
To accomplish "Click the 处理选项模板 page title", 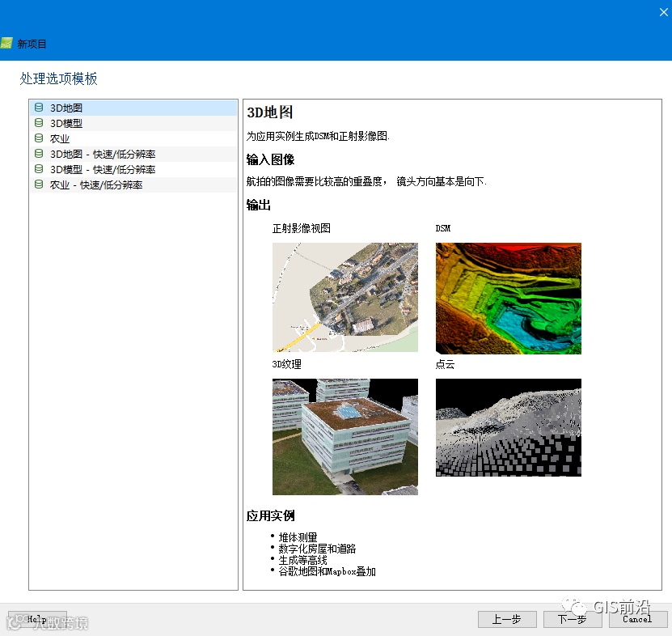I will pos(59,78).
